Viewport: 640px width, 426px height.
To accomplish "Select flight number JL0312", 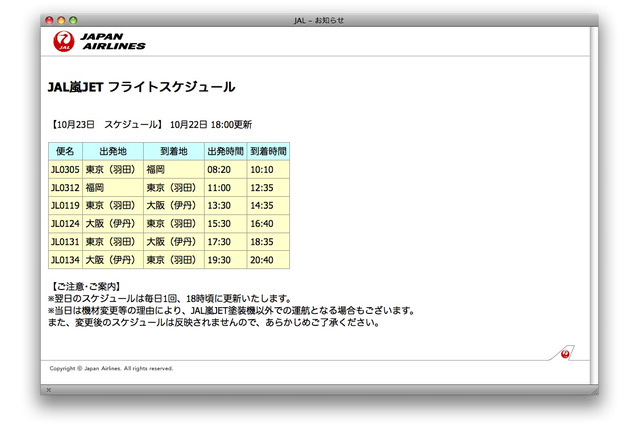I will pos(65,188).
